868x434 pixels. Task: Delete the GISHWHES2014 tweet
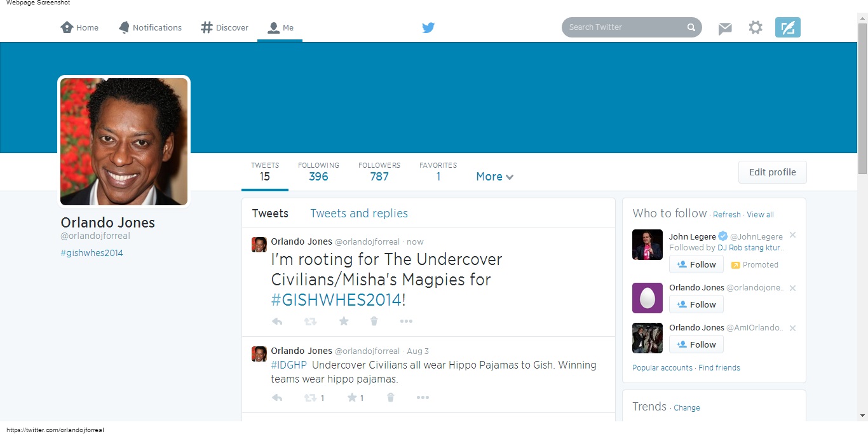click(374, 322)
